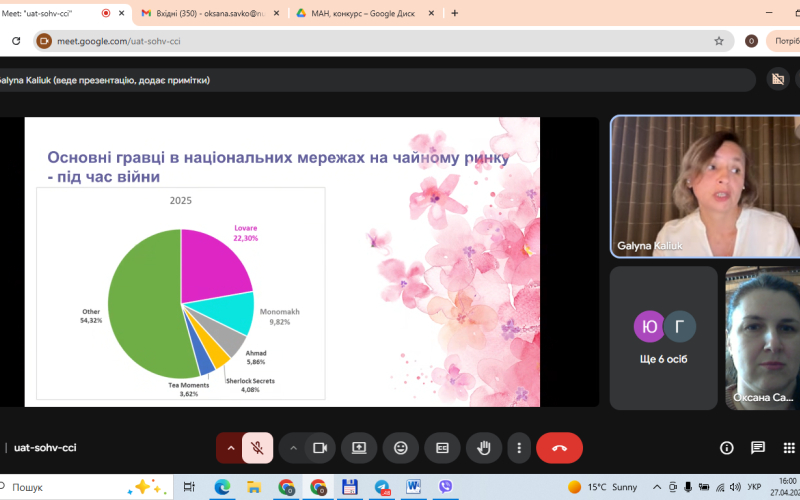Open the chat panel icon
The image size is (800, 500).
(758, 448)
